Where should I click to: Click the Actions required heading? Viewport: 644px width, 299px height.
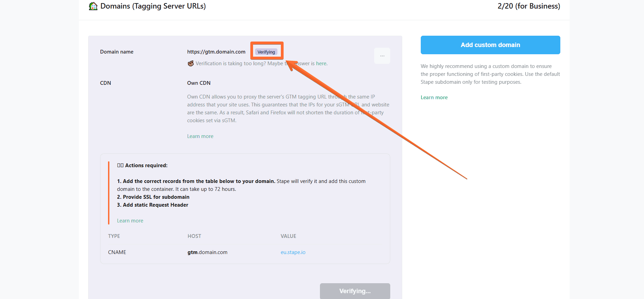[142, 165]
